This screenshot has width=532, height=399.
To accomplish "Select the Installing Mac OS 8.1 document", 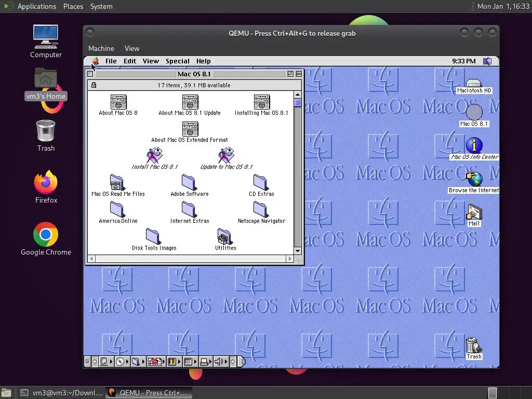I will pyautogui.click(x=261, y=105).
